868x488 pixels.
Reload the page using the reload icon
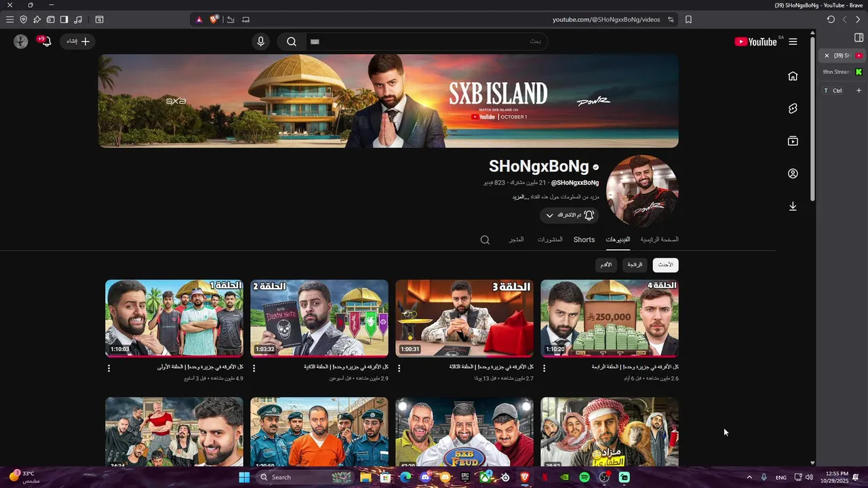[831, 20]
